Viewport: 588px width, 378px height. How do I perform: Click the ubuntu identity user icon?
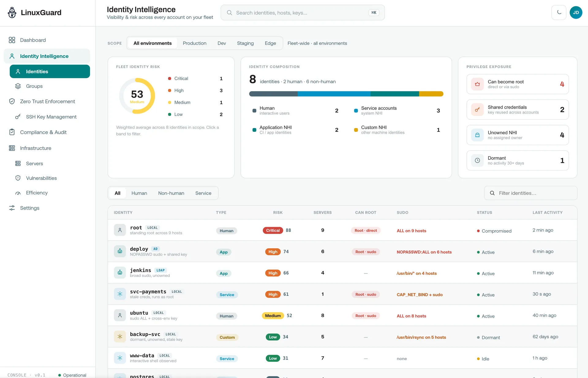coord(120,315)
